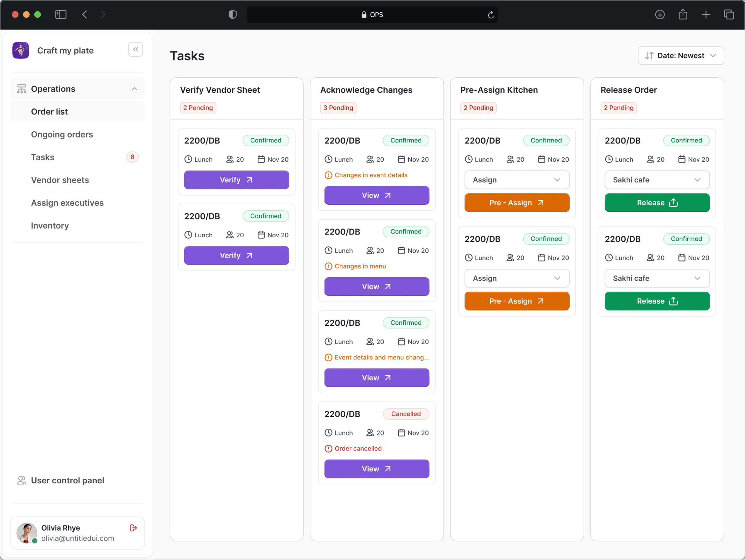Click Olivia Rhye's profile avatar
The height and width of the screenshot is (560, 745).
point(27,533)
